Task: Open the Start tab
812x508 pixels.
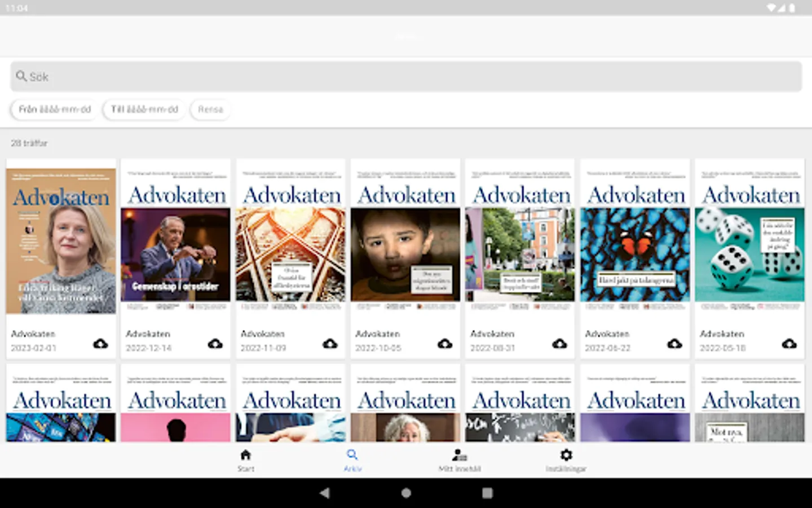Action: coord(246,460)
